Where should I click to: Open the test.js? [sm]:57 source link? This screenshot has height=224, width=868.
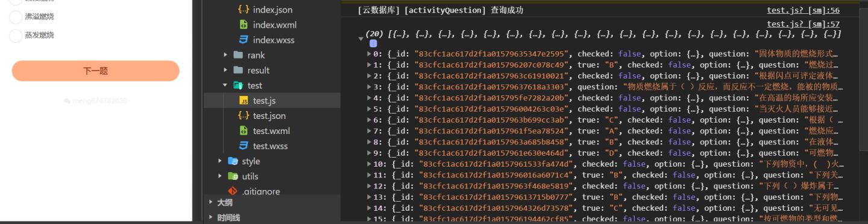(803, 24)
